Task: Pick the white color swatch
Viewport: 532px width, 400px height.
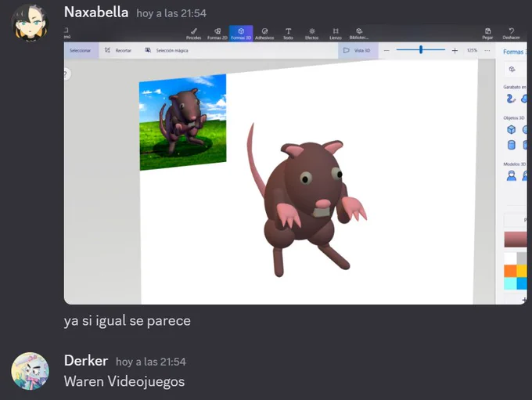Action: [510, 258]
